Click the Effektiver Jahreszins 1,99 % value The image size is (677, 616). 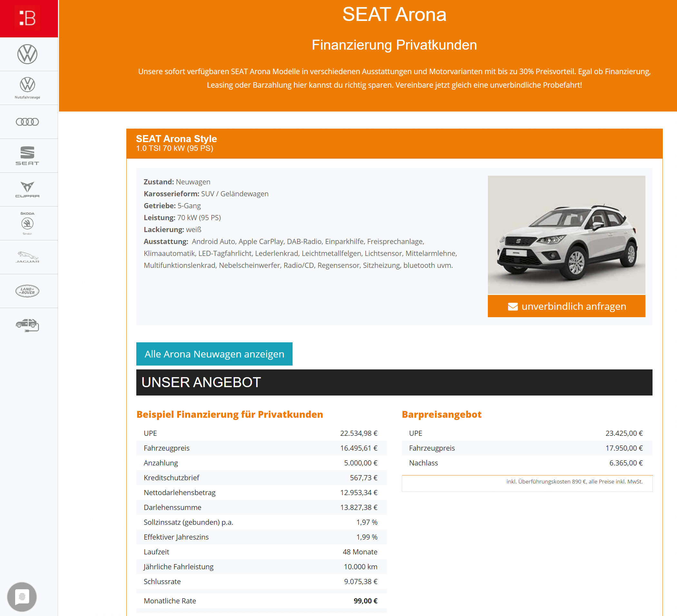coord(367,536)
